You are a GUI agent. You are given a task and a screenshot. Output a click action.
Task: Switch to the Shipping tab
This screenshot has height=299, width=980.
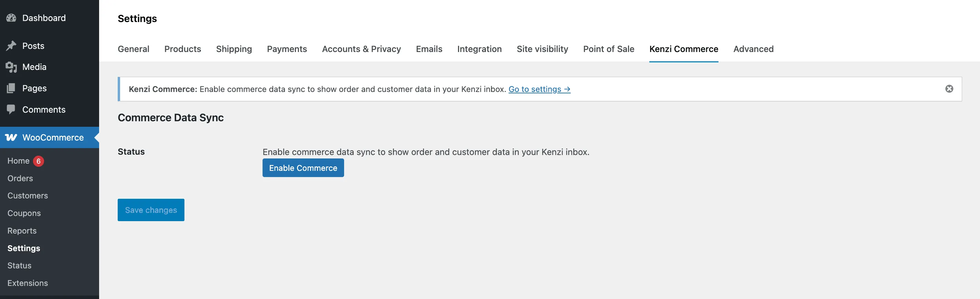pyautogui.click(x=234, y=49)
